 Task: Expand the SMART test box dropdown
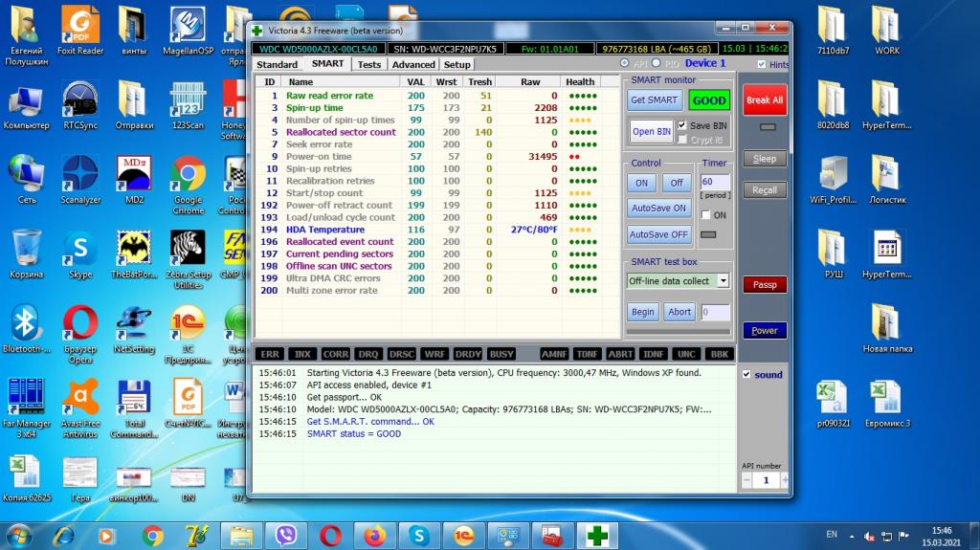click(724, 280)
